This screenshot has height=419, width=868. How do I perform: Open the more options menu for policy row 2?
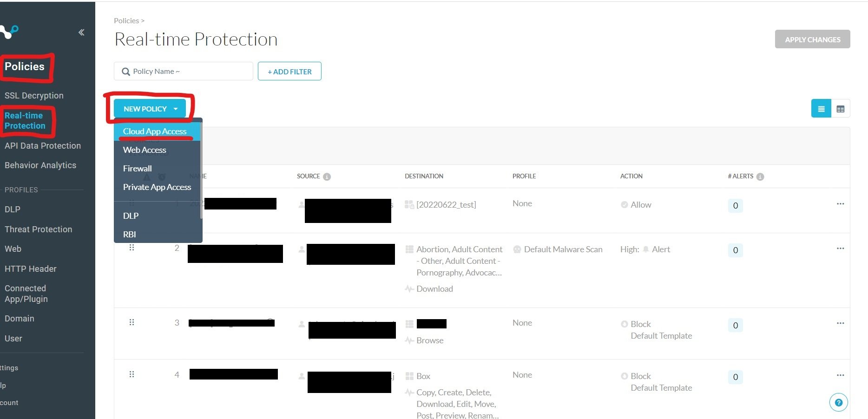pos(840,249)
